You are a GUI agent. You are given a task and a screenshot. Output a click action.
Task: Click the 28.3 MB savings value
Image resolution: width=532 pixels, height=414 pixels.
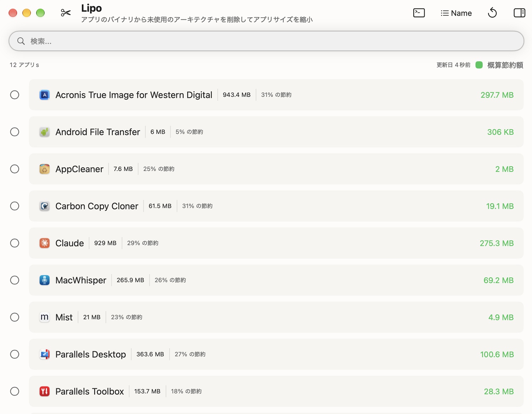499,391
